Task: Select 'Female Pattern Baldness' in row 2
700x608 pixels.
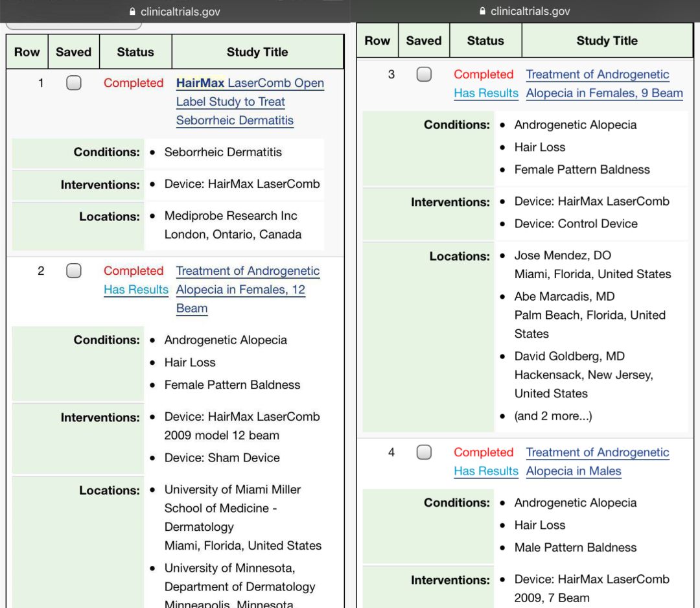Action: [x=232, y=385]
